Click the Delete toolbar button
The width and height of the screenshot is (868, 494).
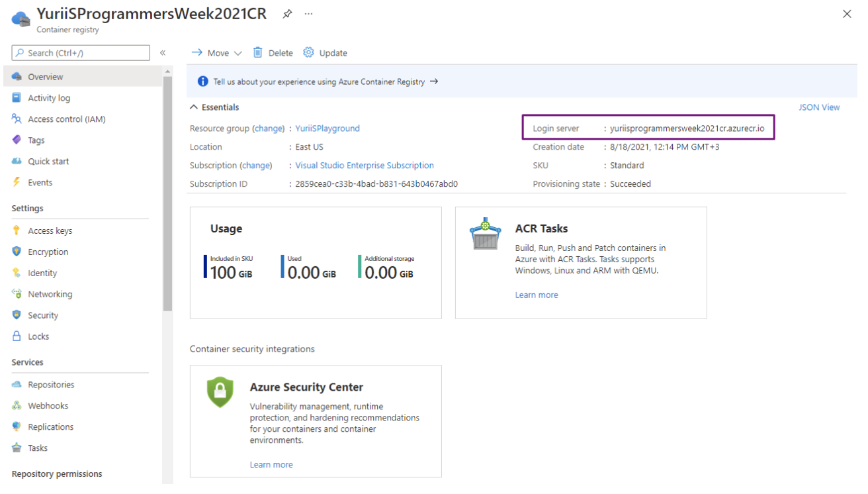point(273,53)
